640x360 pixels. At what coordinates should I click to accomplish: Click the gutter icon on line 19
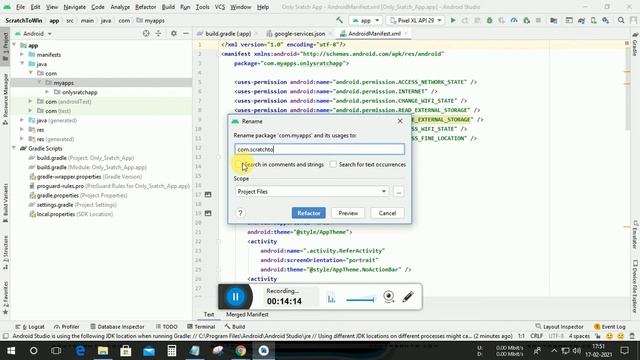208,213
